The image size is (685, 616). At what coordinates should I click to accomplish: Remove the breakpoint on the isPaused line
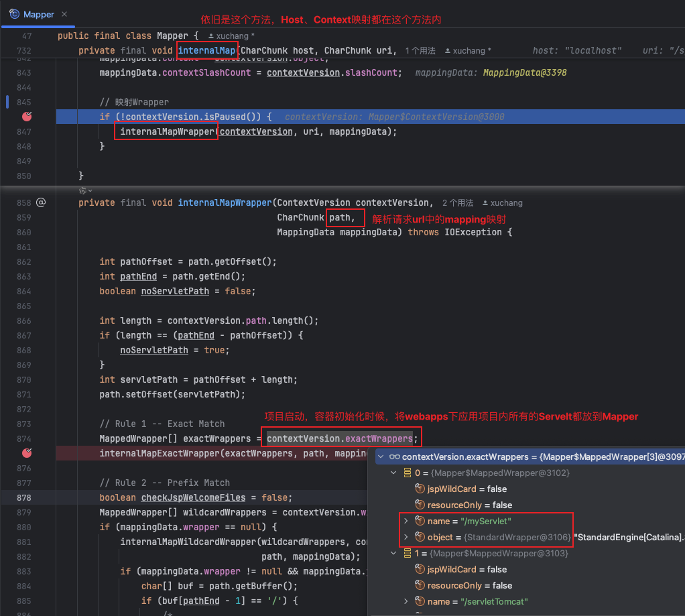pos(27,117)
